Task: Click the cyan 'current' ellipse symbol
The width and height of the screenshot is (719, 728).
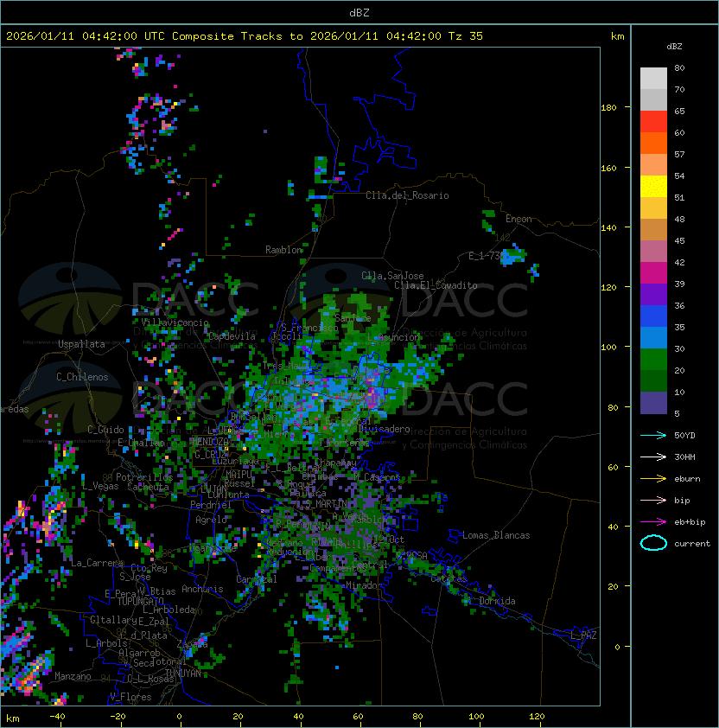Action: [653, 543]
